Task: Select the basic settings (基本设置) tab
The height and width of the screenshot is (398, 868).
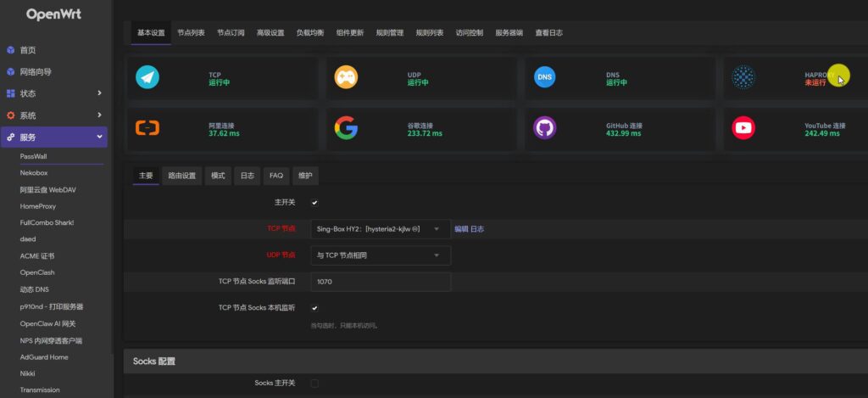Action: click(x=151, y=33)
